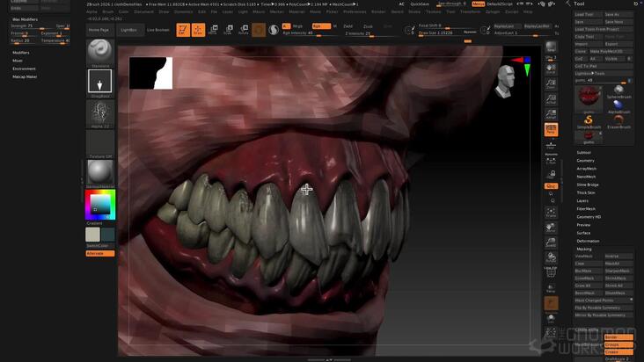
Task: Expand the NanoMesh section
Action: (x=586, y=177)
